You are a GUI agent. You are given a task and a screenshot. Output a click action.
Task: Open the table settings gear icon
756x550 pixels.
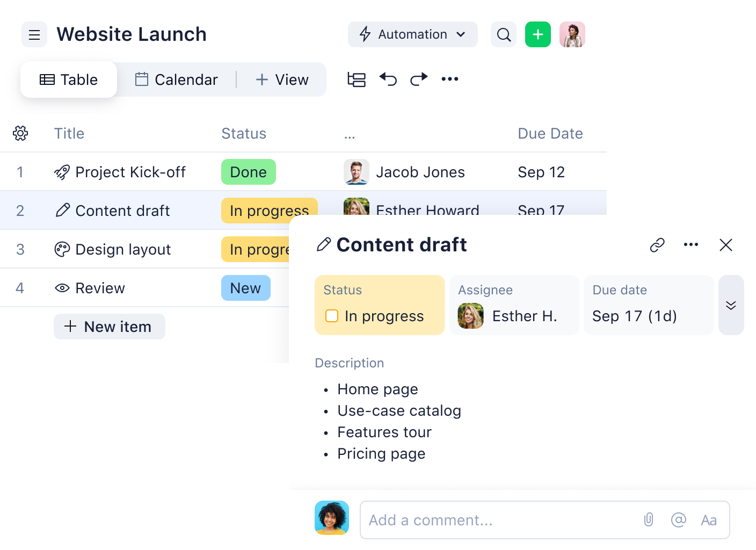[x=20, y=133]
